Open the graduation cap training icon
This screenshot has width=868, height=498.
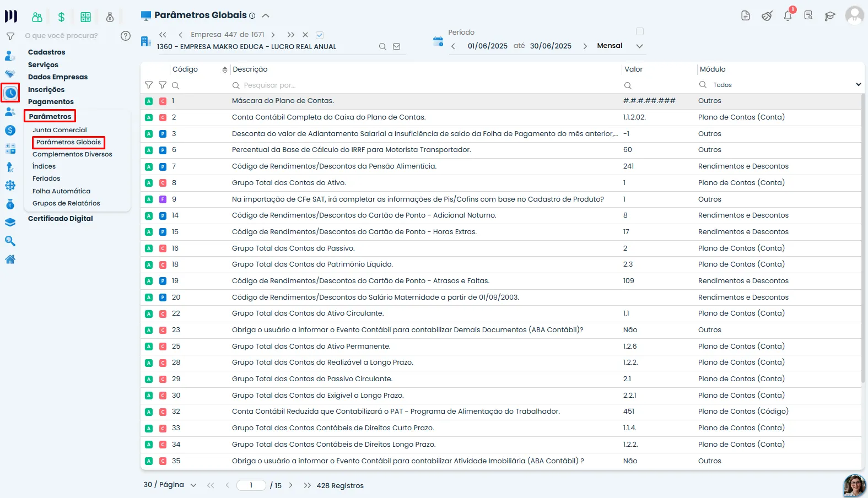pyautogui.click(x=830, y=15)
